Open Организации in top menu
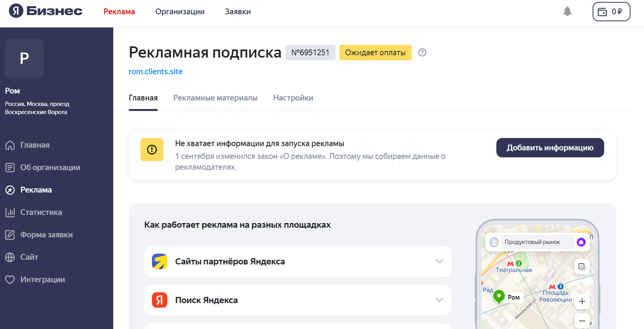 tap(180, 12)
